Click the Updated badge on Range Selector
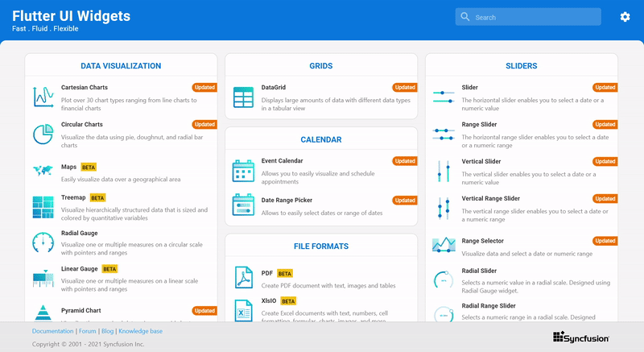Screen dimensions: 644x352 coord(605,241)
